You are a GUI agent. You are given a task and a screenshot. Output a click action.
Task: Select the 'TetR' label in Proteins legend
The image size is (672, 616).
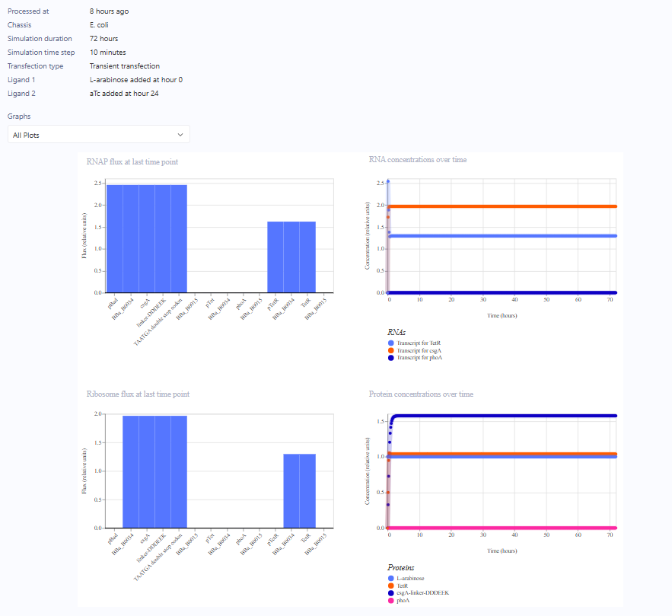tap(403, 586)
